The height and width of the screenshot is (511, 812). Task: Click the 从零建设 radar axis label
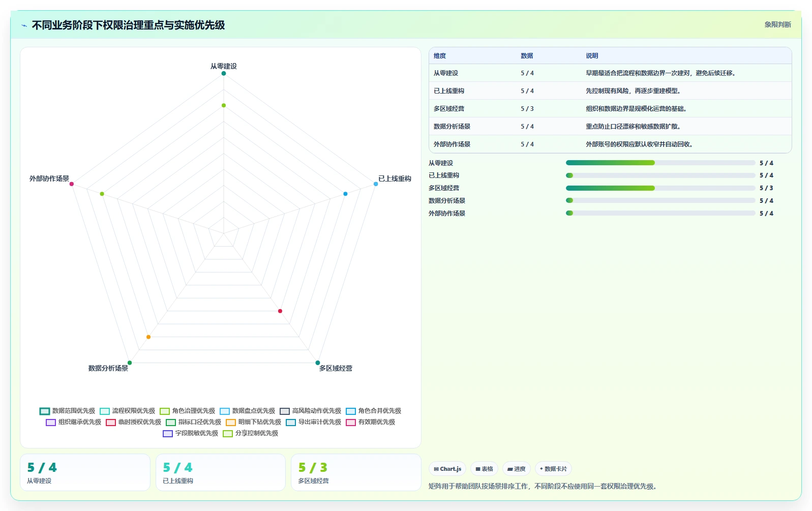click(224, 66)
